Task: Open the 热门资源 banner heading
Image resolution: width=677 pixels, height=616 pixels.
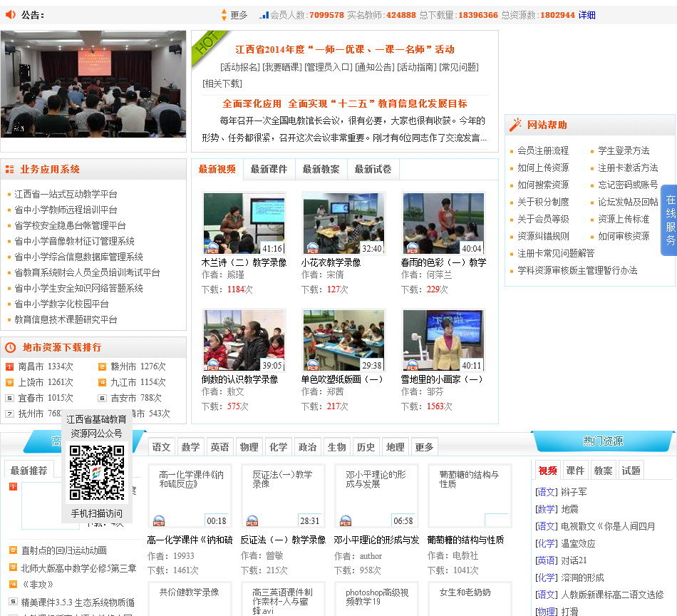Action: pyautogui.click(x=603, y=441)
